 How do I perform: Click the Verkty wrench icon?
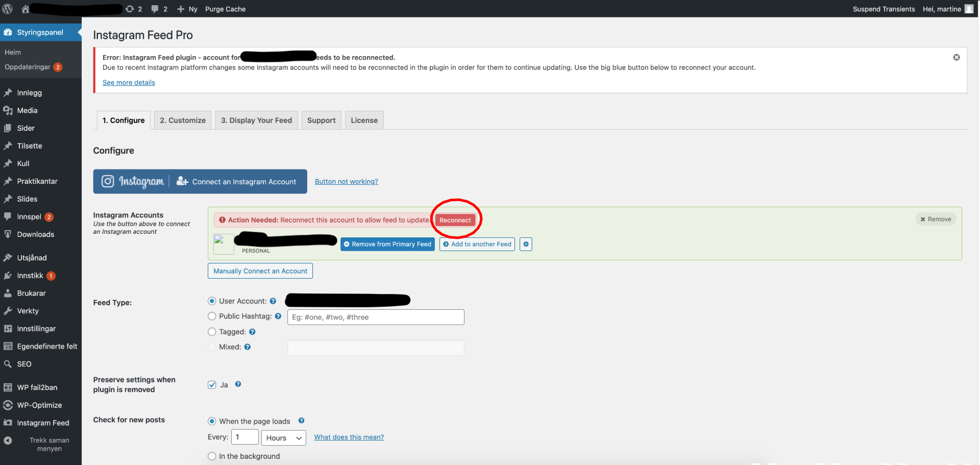[8, 311]
